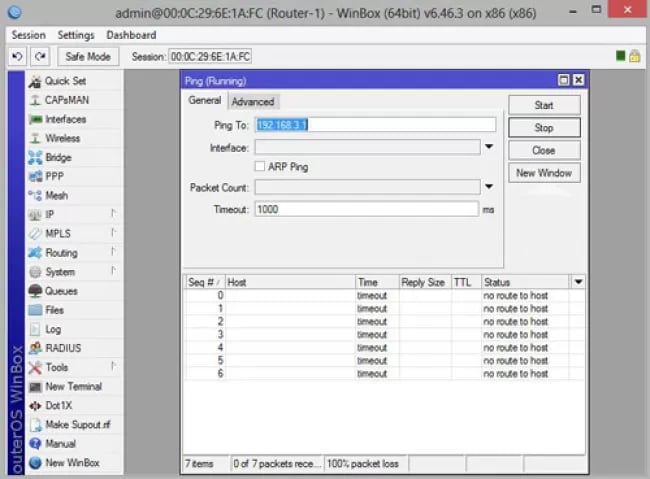The width and height of the screenshot is (650, 479).
Task: Open the Bridge settings icon
Action: pos(36,157)
